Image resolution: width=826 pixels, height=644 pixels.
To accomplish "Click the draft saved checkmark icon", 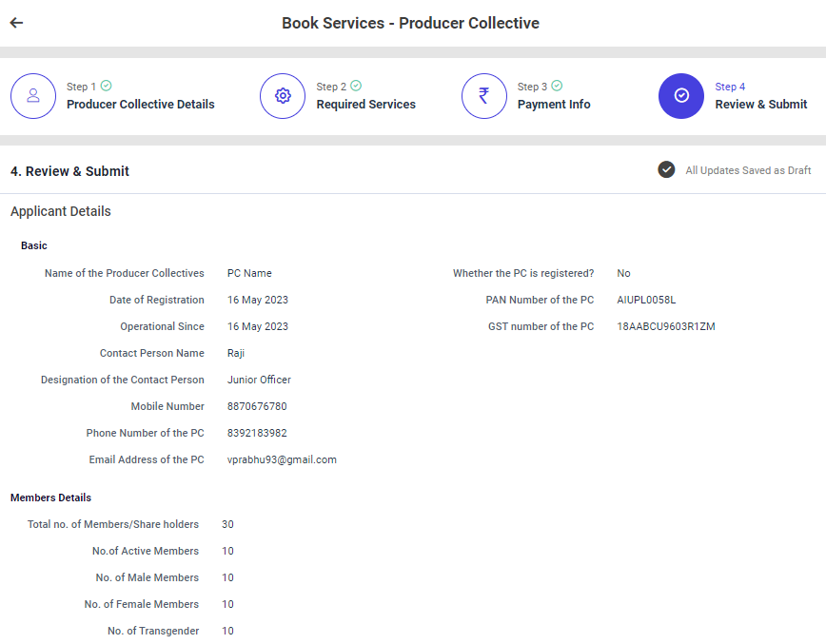I will [666, 169].
